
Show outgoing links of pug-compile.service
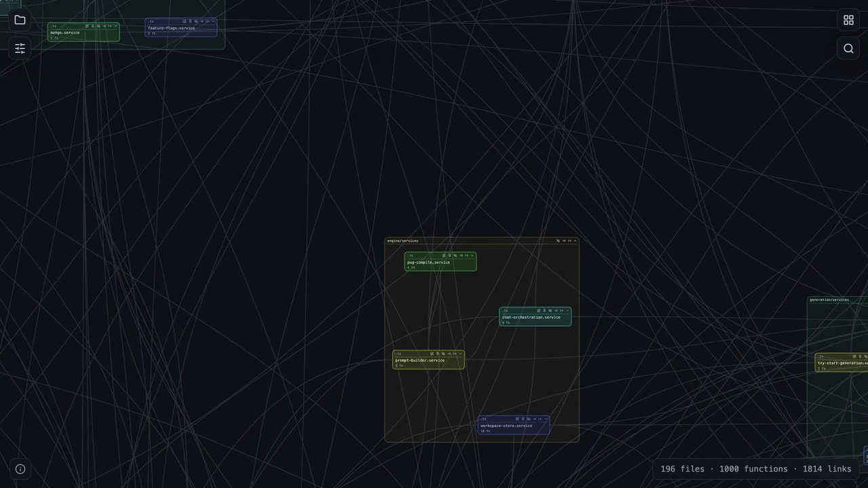[x=467, y=256]
